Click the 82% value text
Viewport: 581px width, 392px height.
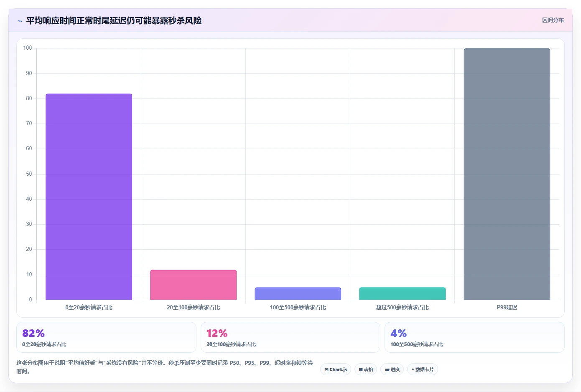tap(33, 333)
